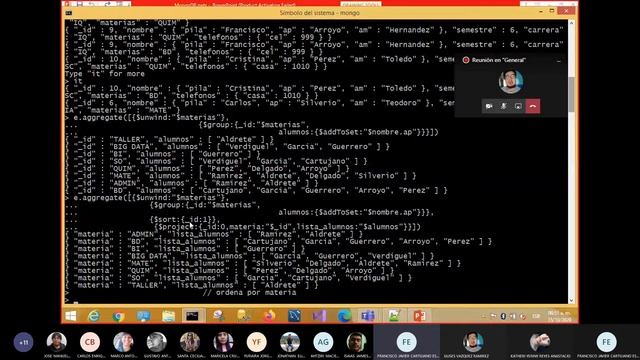The height and width of the screenshot is (360, 640).
Task: Select participant avatar CB Carlos Enrique
Action: (90, 342)
